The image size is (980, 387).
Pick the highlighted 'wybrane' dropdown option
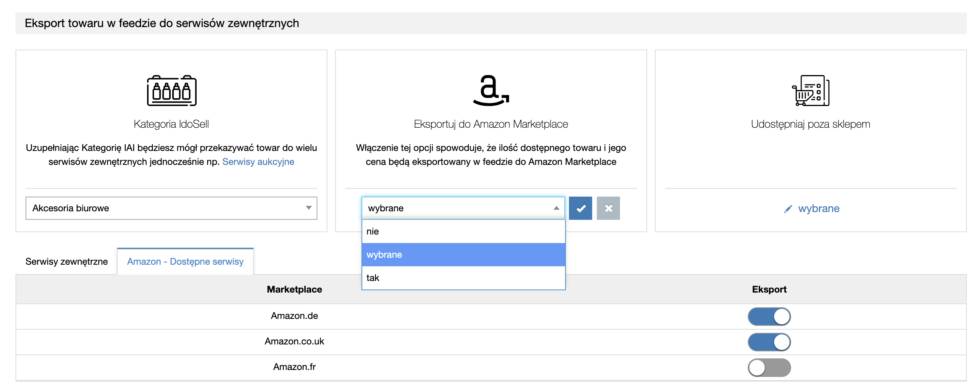[463, 255]
